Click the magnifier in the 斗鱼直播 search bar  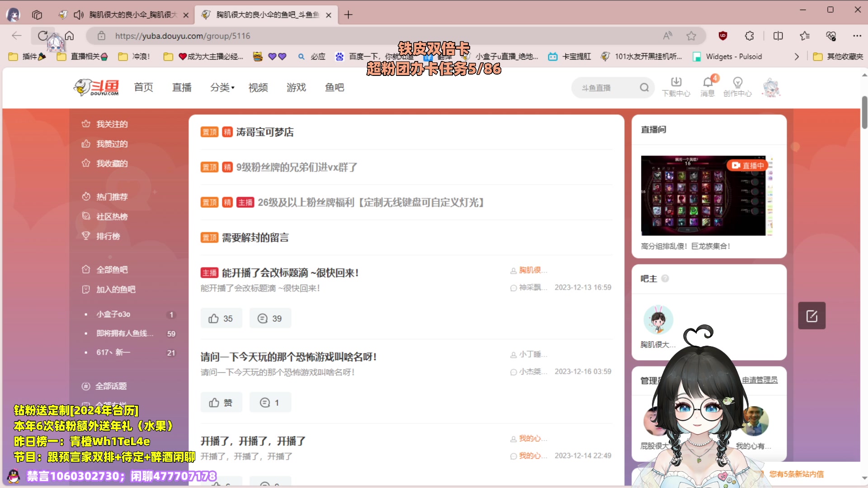pyautogui.click(x=644, y=87)
